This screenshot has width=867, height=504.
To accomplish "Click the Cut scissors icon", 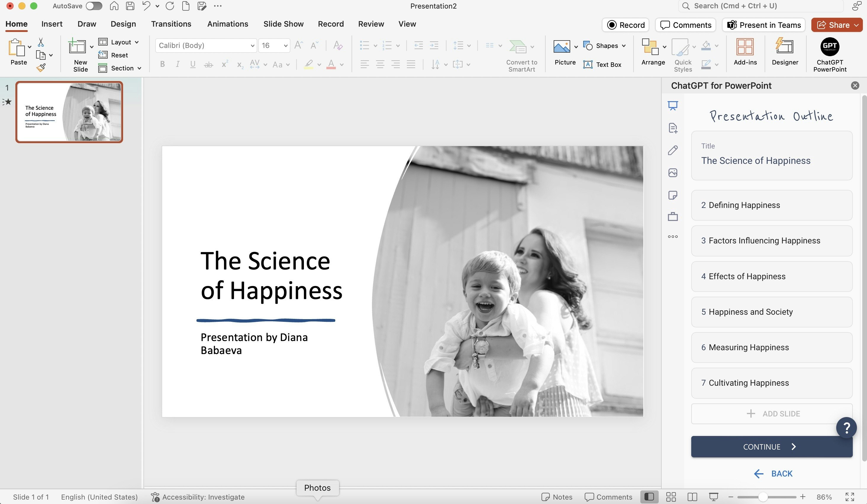I will pyautogui.click(x=41, y=42).
